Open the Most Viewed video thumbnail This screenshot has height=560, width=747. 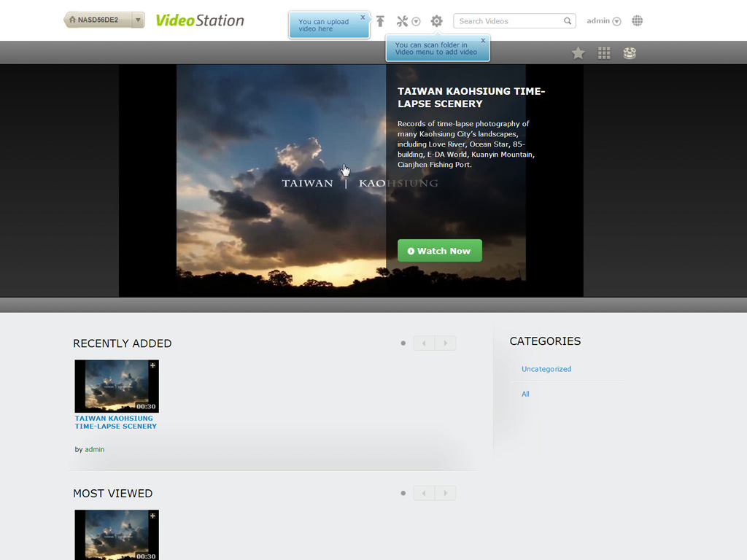tap(117, 534)
